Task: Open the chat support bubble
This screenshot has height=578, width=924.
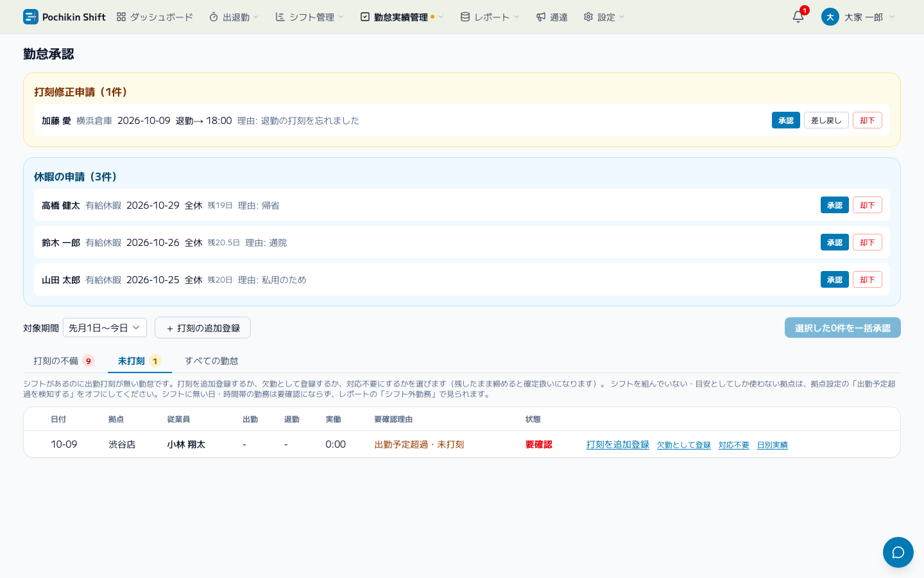Action: click(x=898, y=552)
